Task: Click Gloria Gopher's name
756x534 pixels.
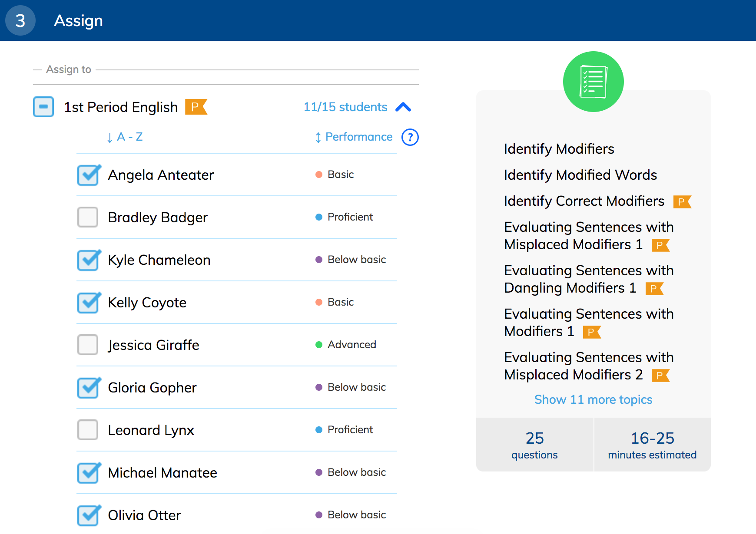Action: [152, 388]
